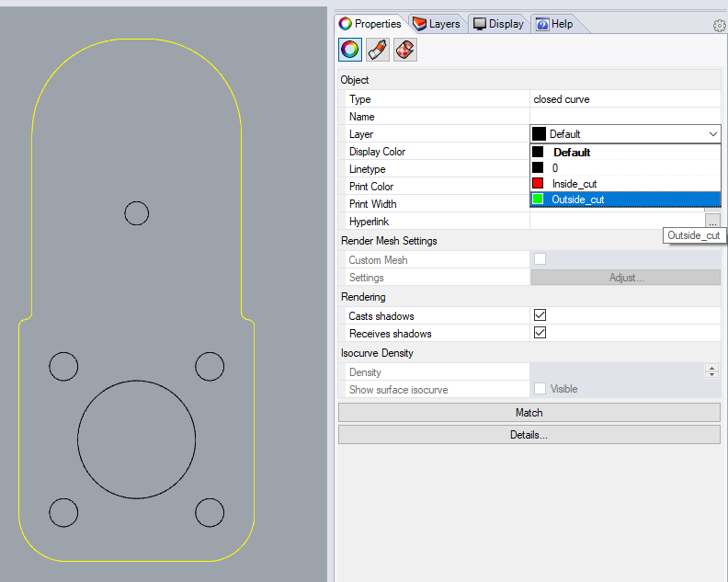Open the Texture Mapping properties icon
The width and height of the screenshot is (728, 582).
point(405,50)
